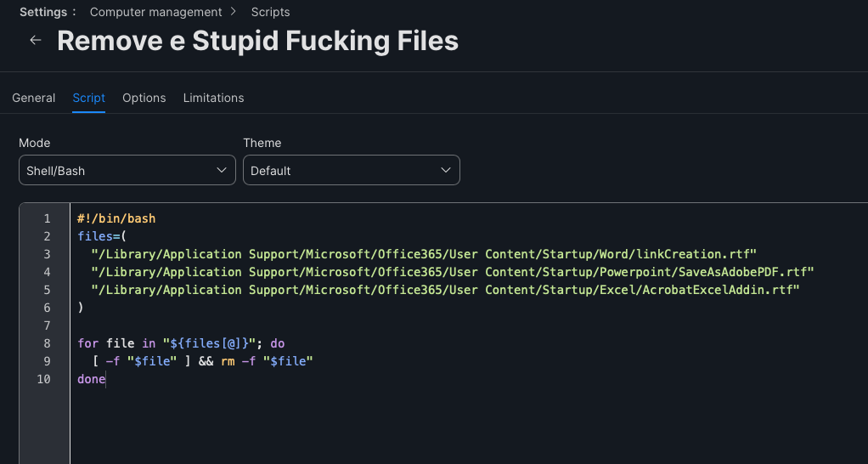Place cursor after the word done
The height and width of the screenshot is (464, 868).
click(x=105, y=379)
